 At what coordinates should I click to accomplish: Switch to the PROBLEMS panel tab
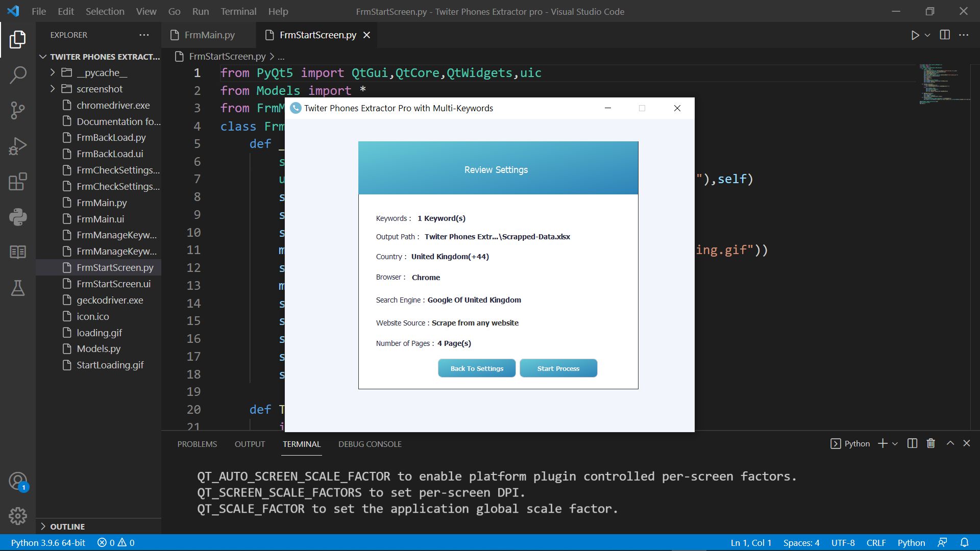pos(197,444)
